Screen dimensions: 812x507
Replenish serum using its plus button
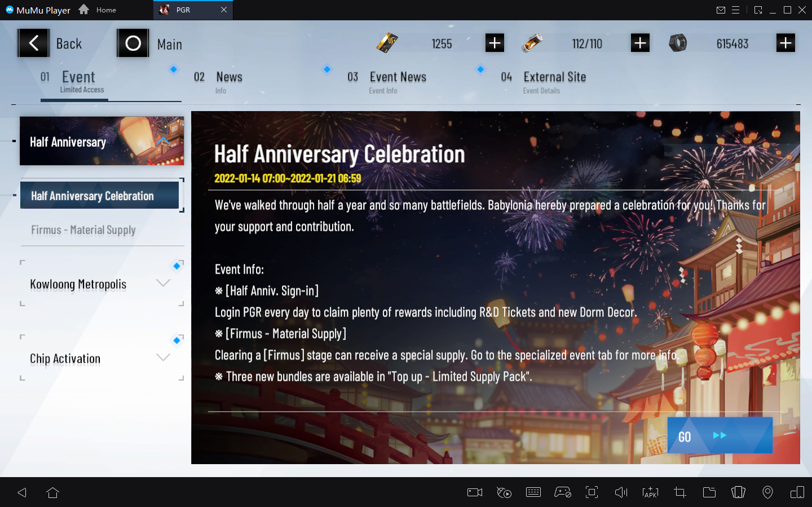point(640,43)
